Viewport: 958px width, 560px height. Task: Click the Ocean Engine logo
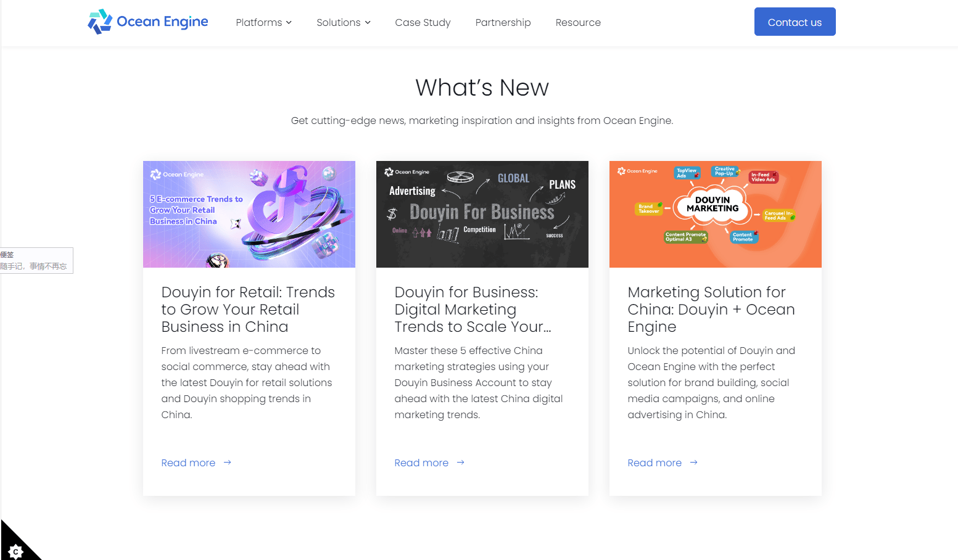pyautogui.click(x=148, y=22)
